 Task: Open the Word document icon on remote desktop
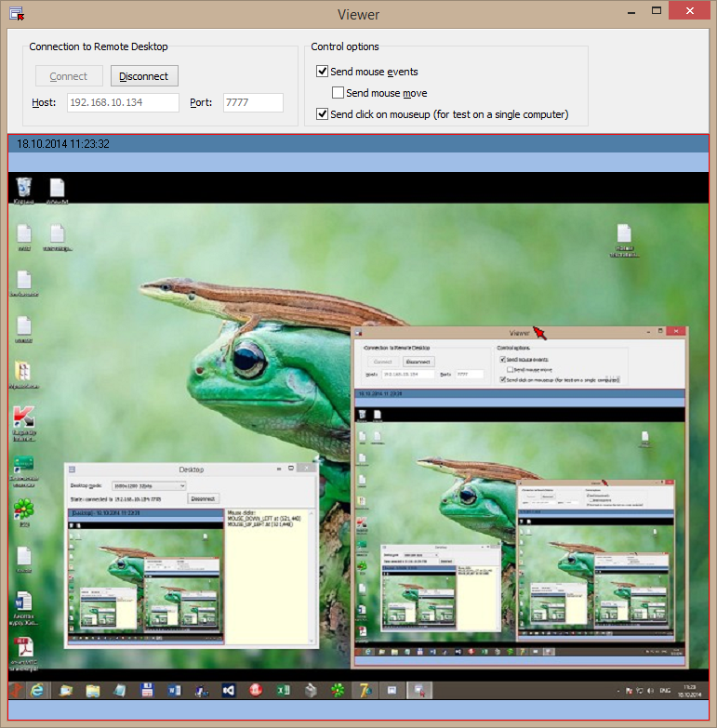coord(24,602)
